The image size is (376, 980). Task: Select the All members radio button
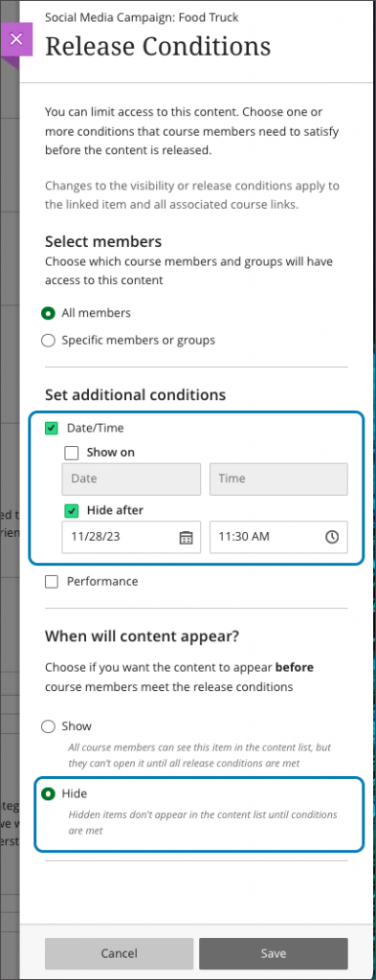pos(48,313)
